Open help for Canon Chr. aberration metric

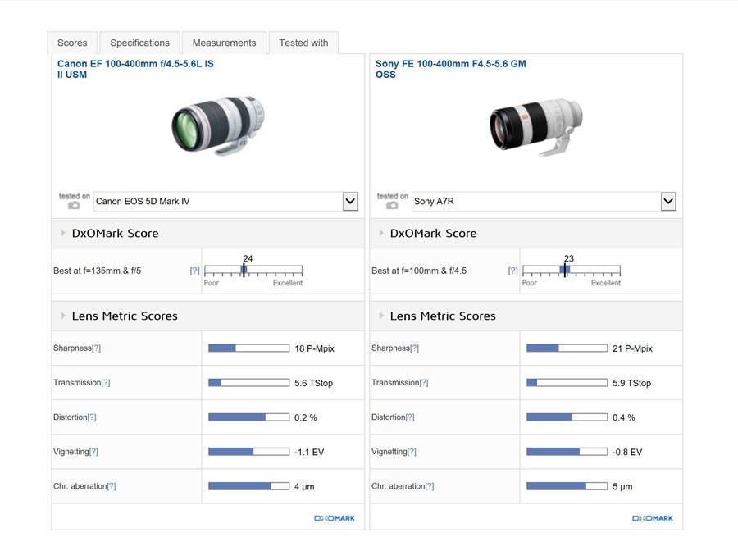(x=112, y=486)
